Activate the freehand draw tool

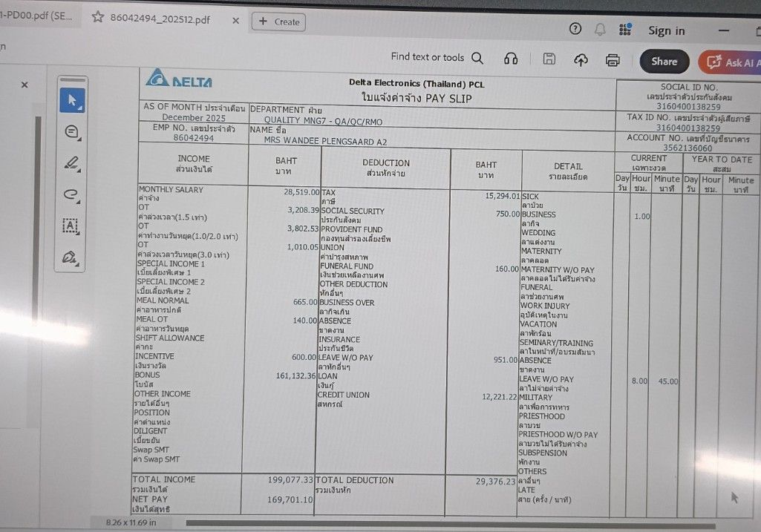(x=71, y=194)
